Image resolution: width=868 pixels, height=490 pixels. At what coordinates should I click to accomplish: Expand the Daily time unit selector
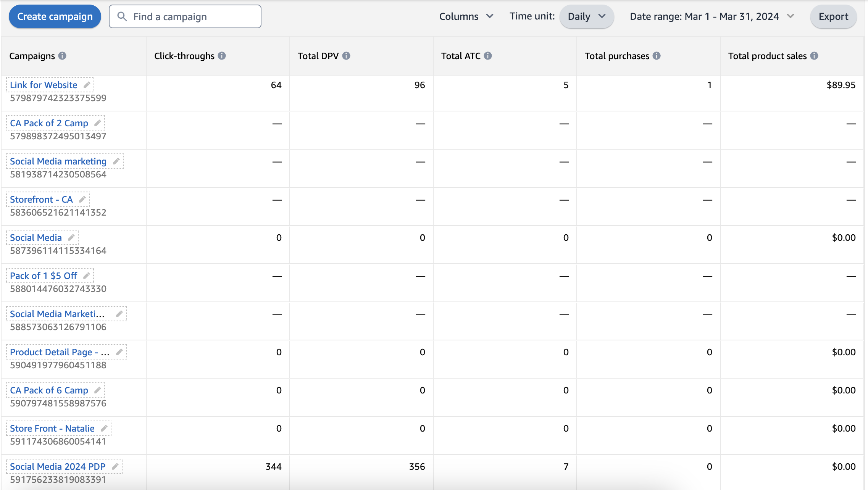click(x=586, y=16)
